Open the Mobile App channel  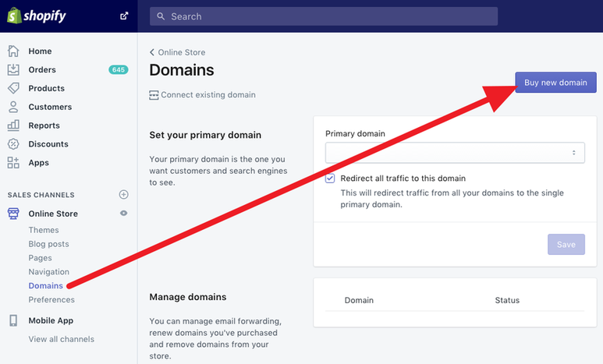pyautogui.click(x=51, y=320)
